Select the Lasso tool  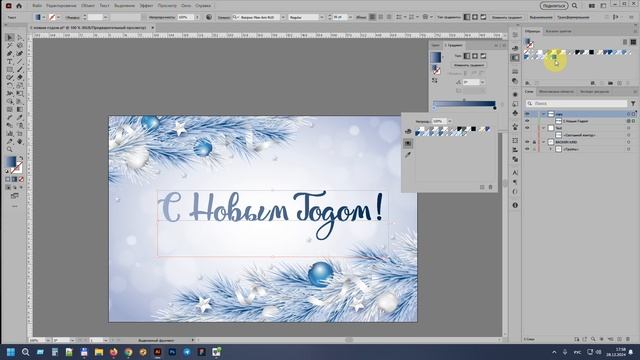point(20,46)
